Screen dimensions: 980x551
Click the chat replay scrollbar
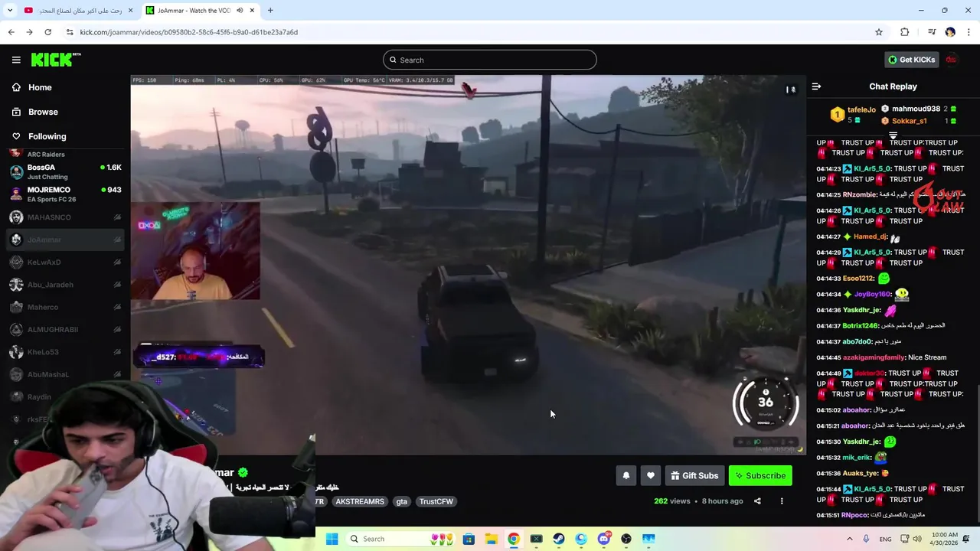click(976, 452)
